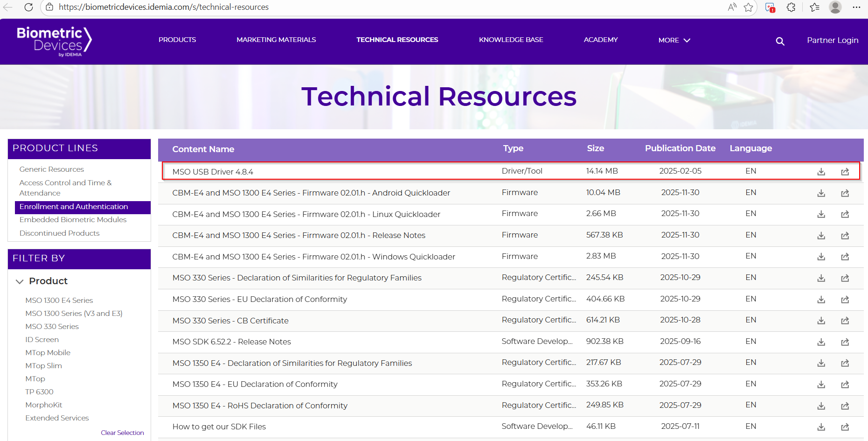
Task: Filter by MSO 1300 Series (V3 and E3)
Action: (x=74, y=314)
